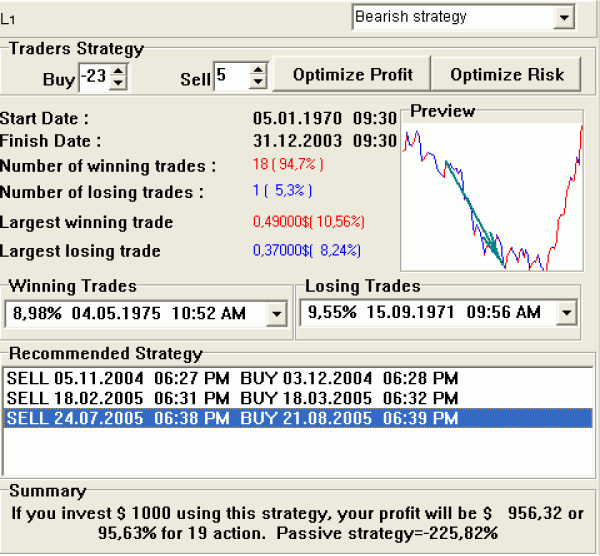Decrease the Buy value with down arrow
Image resolution: width=600 pixels, height=556 pixels.
(x=118, y=82)
